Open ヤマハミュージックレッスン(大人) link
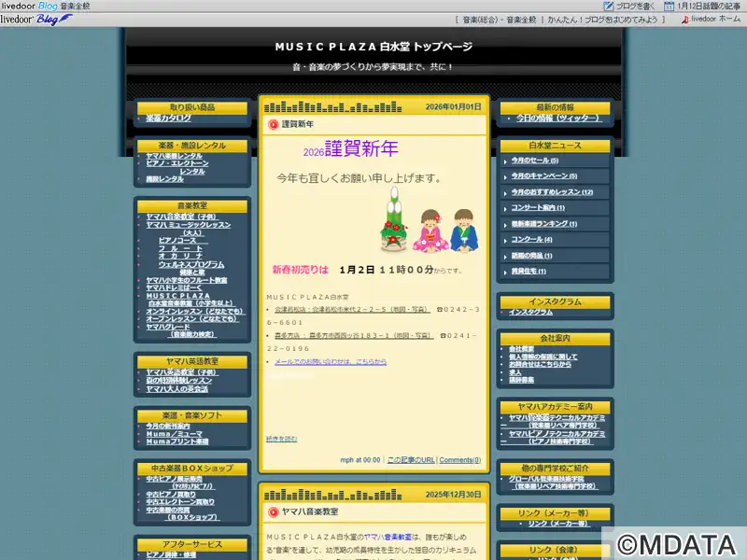 point(189,229)
